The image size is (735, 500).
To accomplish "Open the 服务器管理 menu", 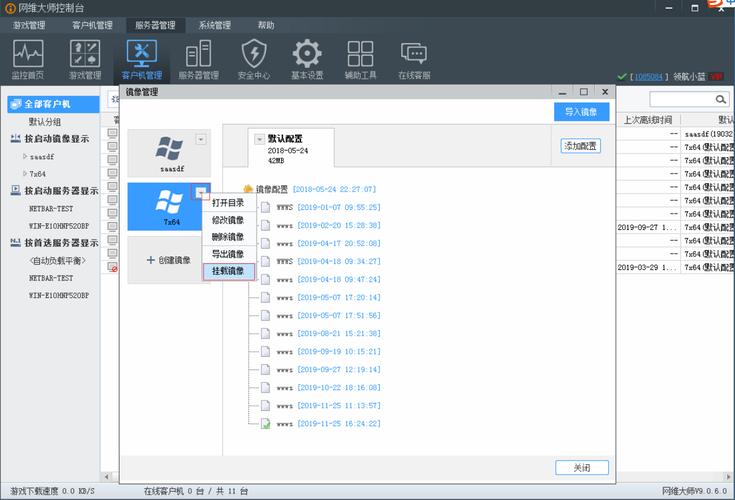I will click(x=155, y=25).
